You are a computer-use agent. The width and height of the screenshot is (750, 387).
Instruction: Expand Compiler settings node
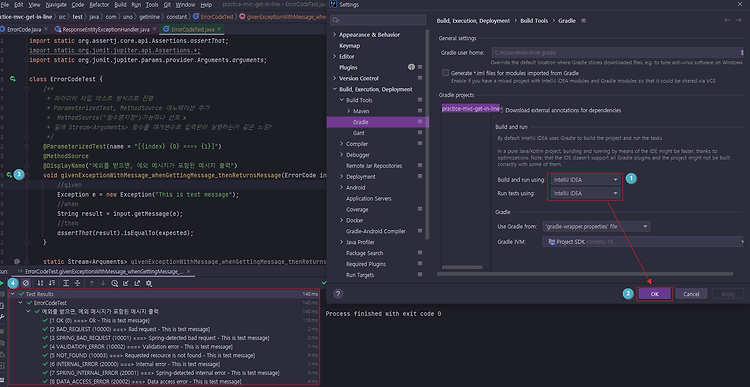click(x=342, y=144)
